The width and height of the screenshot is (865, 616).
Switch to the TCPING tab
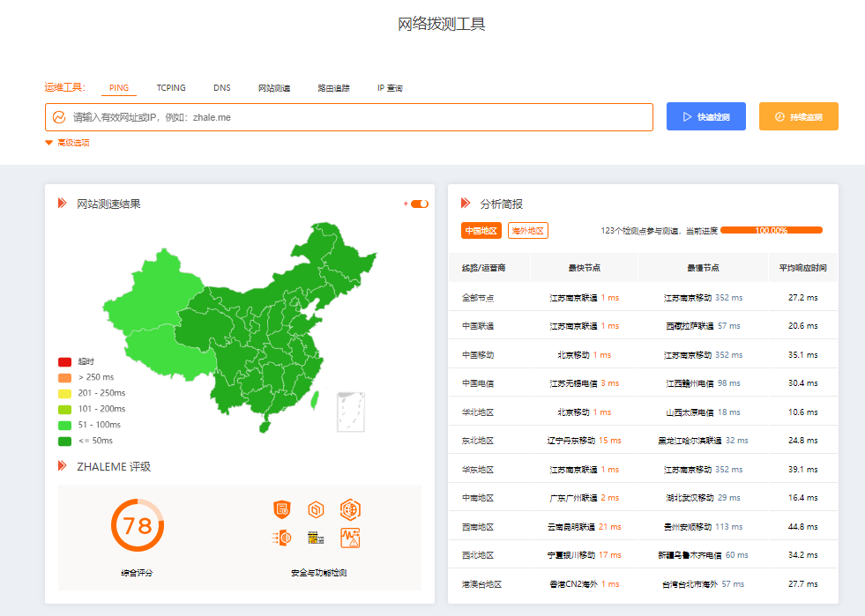[170, 87]
